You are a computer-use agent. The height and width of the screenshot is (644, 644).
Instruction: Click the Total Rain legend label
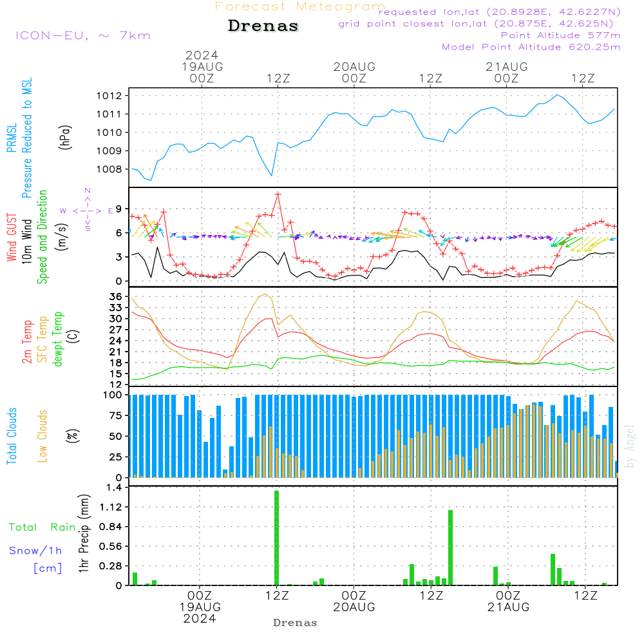pyautogui.click(x=42, y=527)
